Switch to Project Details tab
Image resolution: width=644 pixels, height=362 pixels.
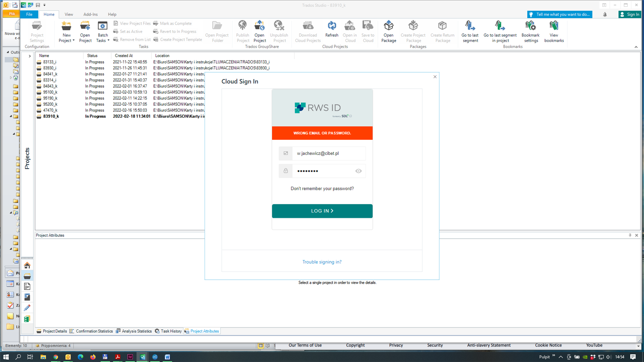[52, 331]
